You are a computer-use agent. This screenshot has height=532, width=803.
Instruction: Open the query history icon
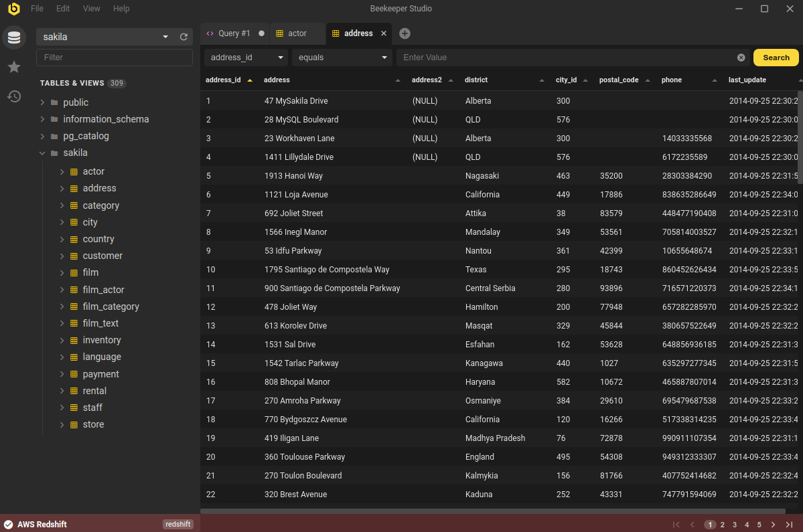click(x=14, y=96)
